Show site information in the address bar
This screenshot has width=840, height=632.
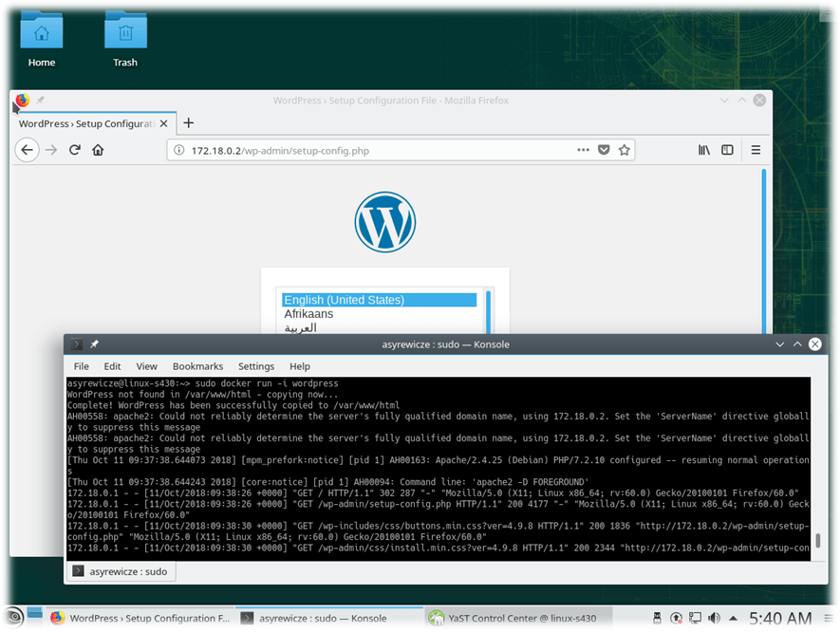tap(179, 151)
